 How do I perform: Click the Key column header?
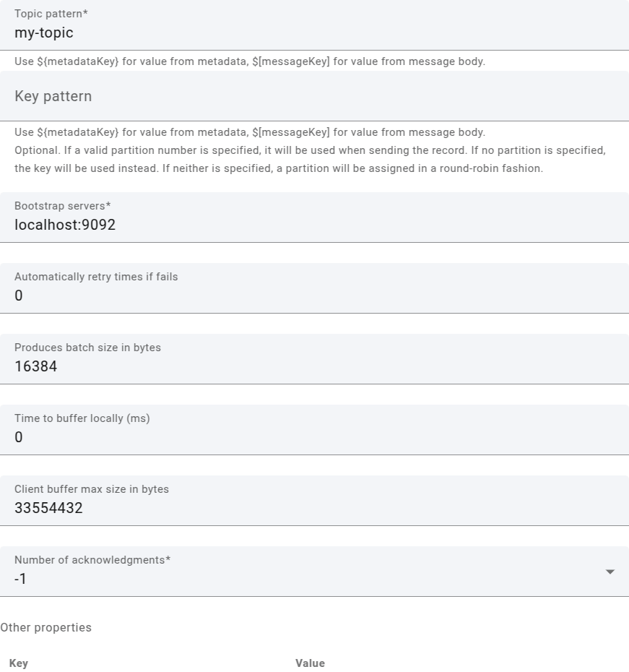coord(19,663)
